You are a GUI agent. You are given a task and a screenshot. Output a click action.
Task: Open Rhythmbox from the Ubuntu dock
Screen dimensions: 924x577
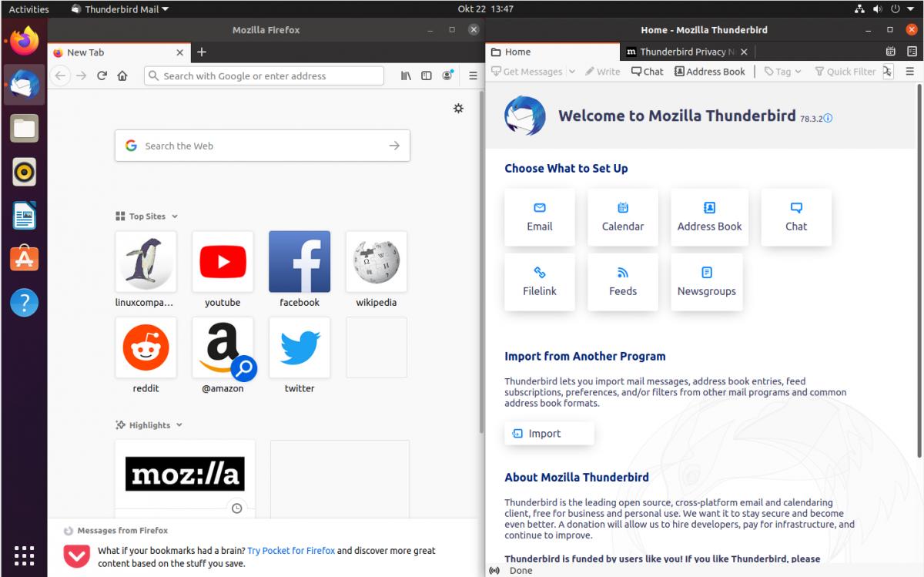(24, 172)
